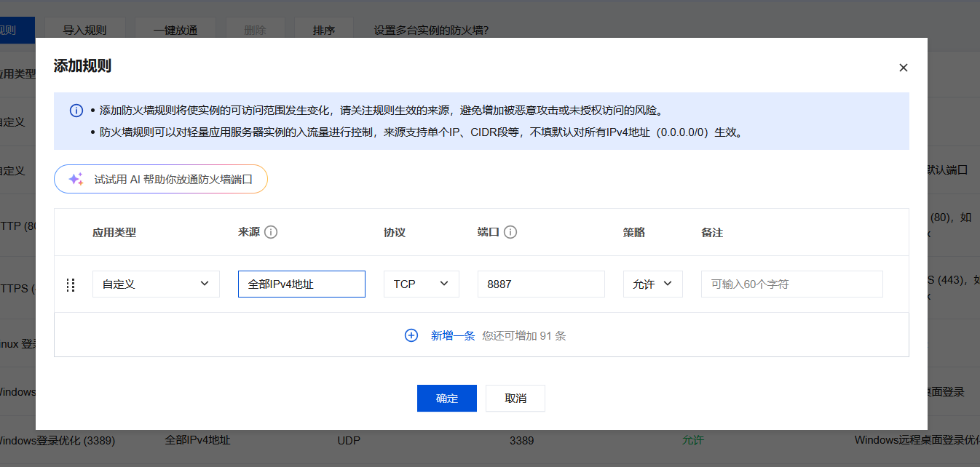Open the 应用类型 自定义 dropdown
This screenshot has width=980, height=467.
[x=156, y=284]
